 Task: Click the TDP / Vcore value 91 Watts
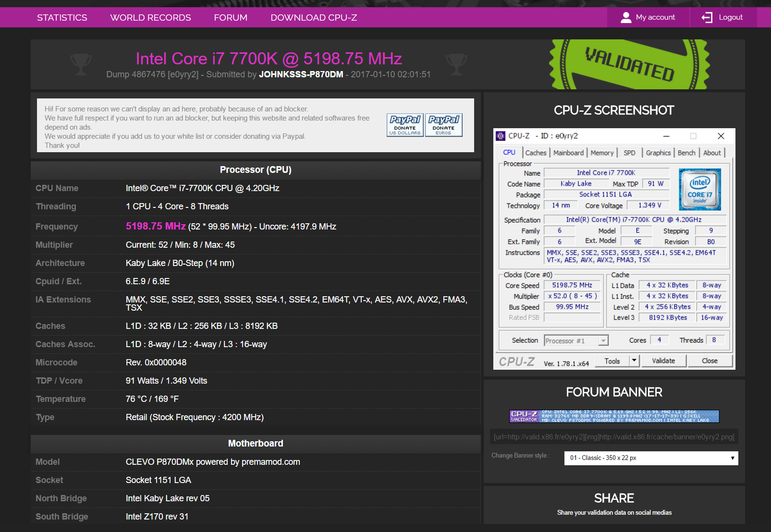(x=166, y=381)
